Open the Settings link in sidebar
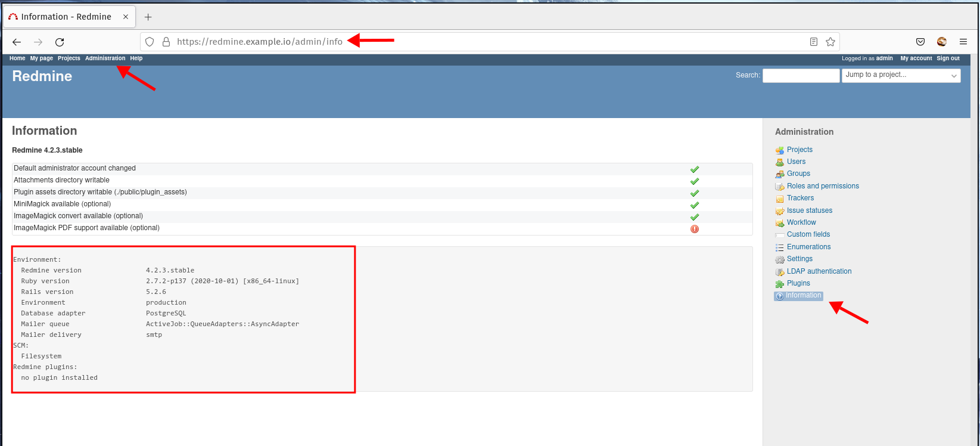980x446 pixels. [x=799, y=259]
